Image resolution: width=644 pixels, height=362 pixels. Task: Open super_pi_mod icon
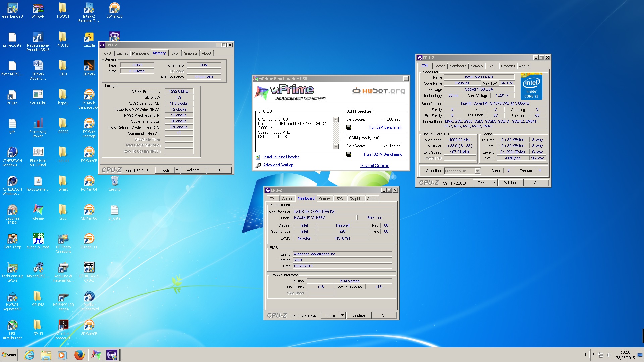(38, 241)
